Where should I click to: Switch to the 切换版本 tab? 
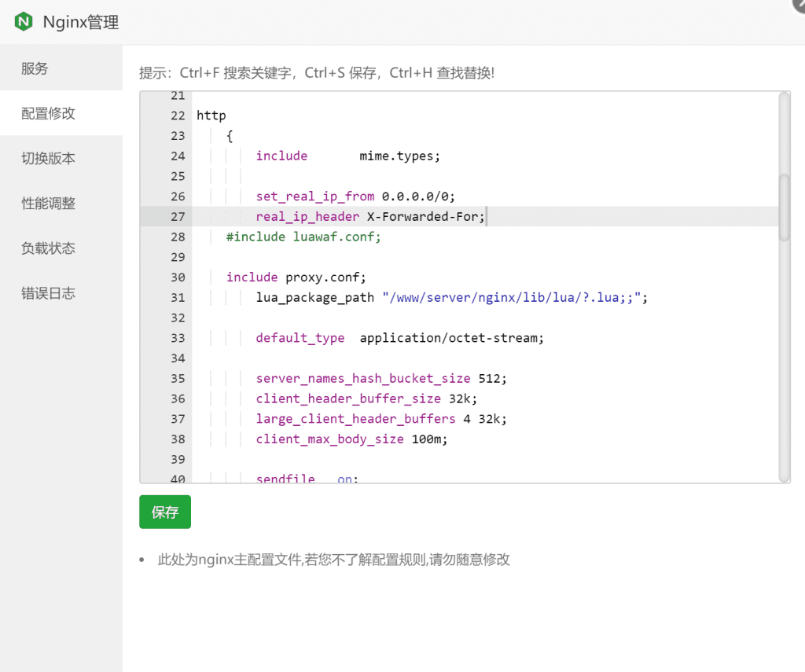point(48,158)
